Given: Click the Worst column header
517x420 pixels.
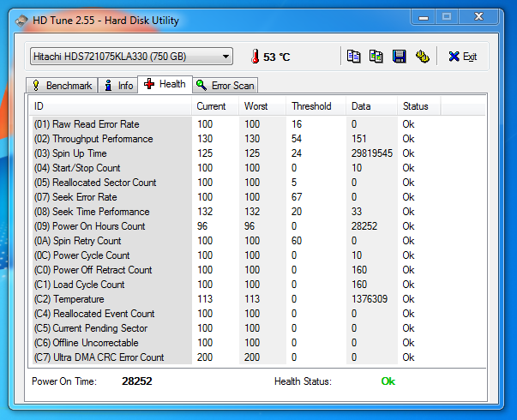Looking at the screenshot, I should click(262, 106).
